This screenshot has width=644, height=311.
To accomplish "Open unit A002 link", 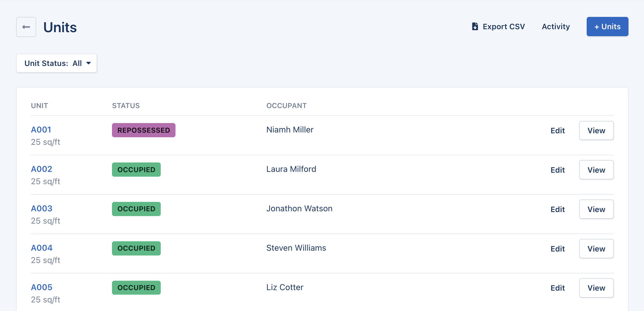I will pos(42,169).
